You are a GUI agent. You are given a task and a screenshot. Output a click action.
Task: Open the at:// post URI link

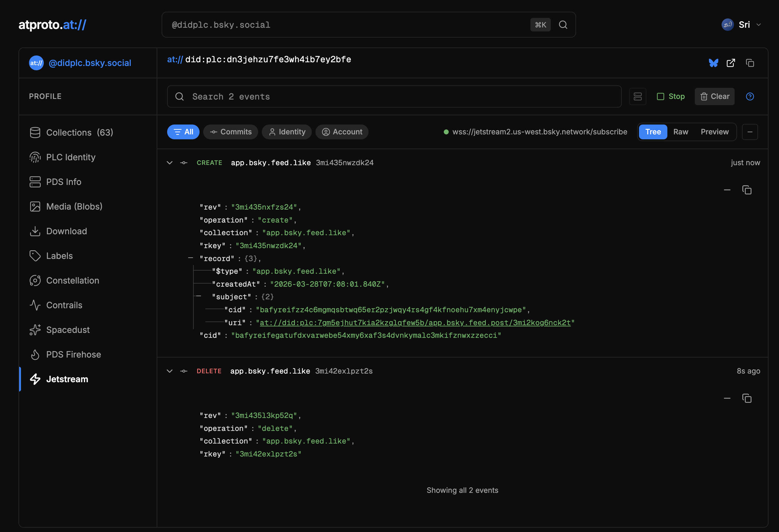pos(415,323)
